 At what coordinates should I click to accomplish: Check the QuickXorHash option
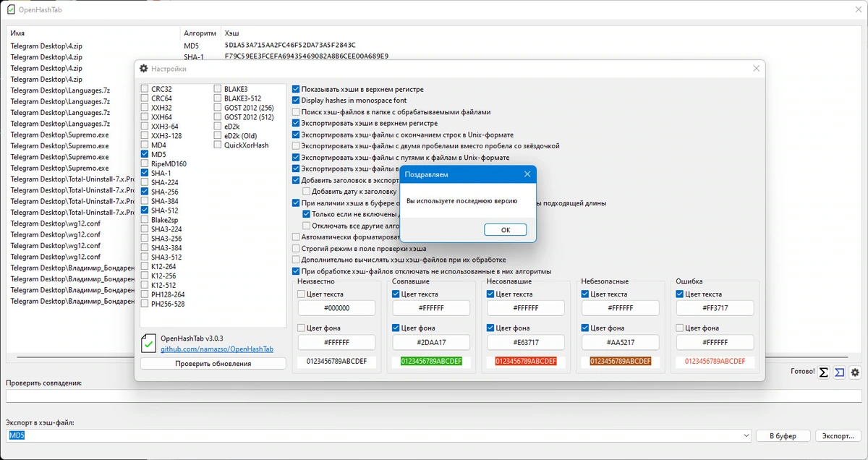click(218, 145)
